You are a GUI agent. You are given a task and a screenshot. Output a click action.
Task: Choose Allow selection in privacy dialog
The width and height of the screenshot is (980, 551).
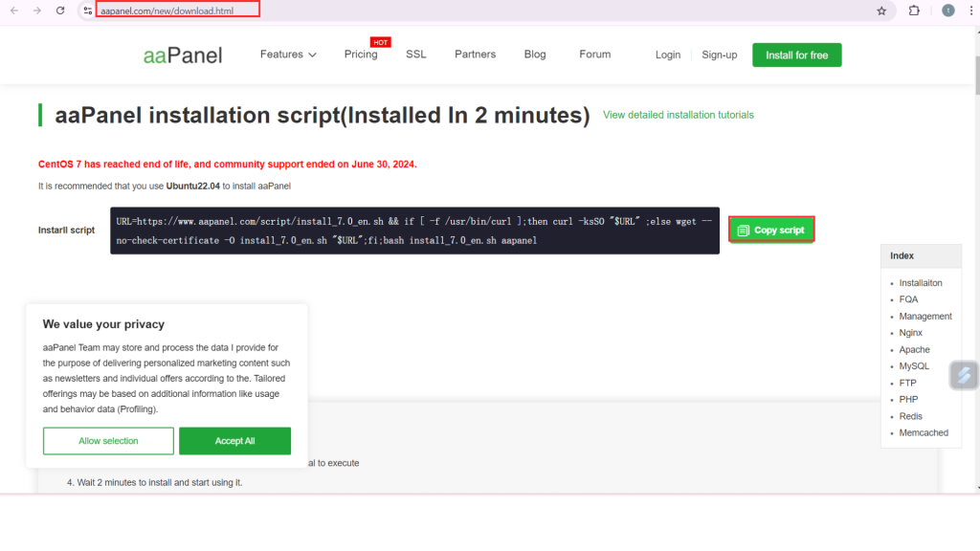pos(108,441)
